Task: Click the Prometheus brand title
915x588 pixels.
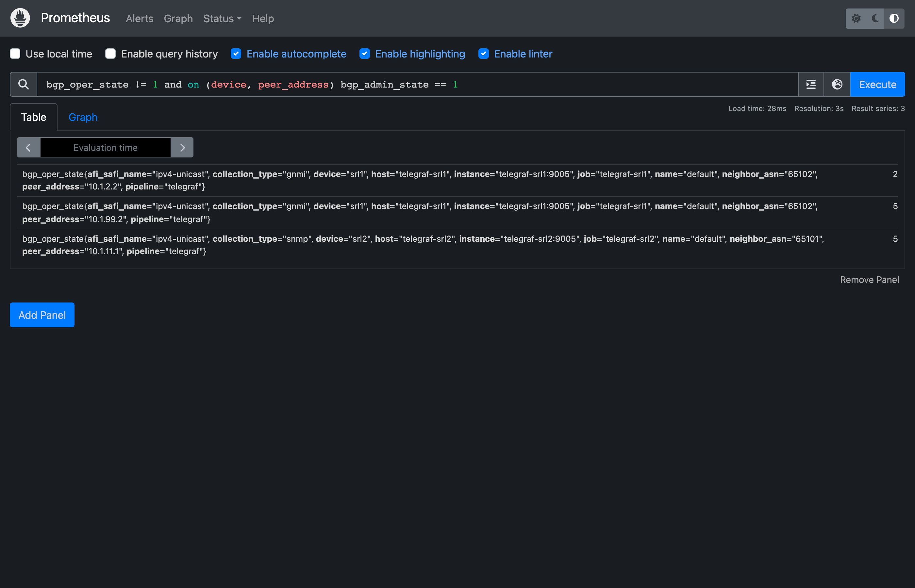Action: 75,18
